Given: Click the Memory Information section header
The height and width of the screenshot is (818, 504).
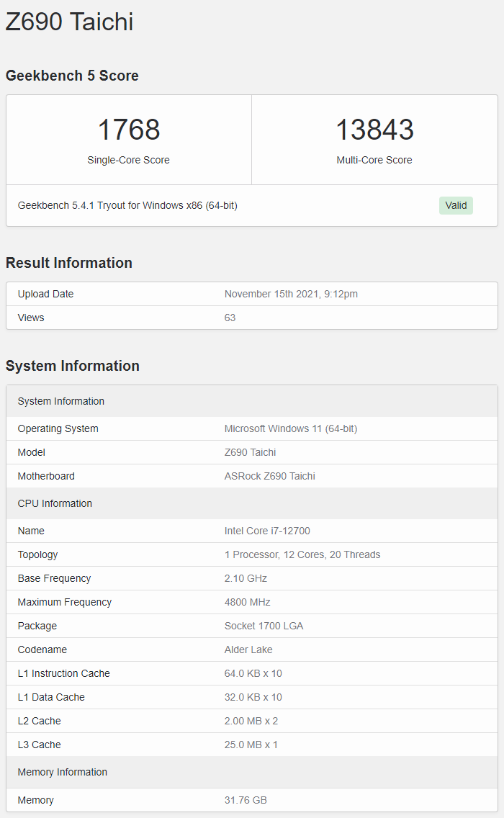Looking at the screenshot, I should 63,772.
